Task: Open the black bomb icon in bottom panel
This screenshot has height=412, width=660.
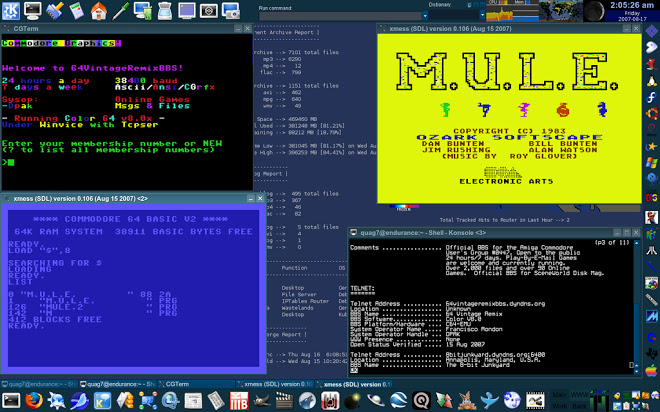Action: click(x=353, y=400)
